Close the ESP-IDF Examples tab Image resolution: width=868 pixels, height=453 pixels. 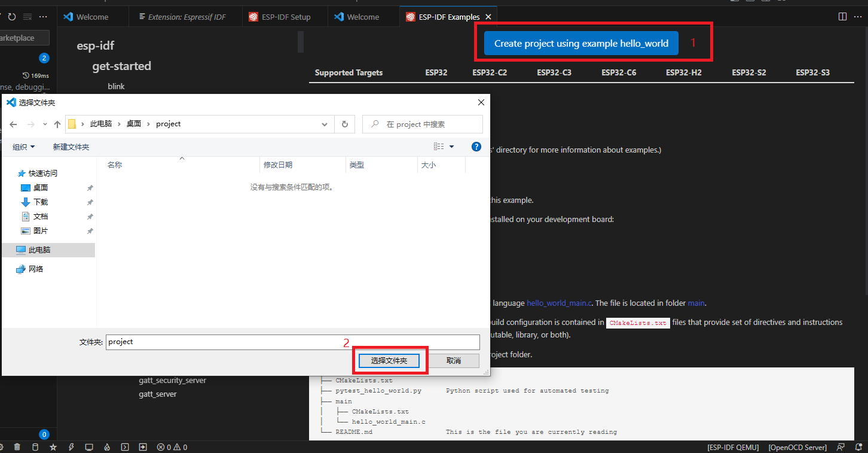click(488, 17)
